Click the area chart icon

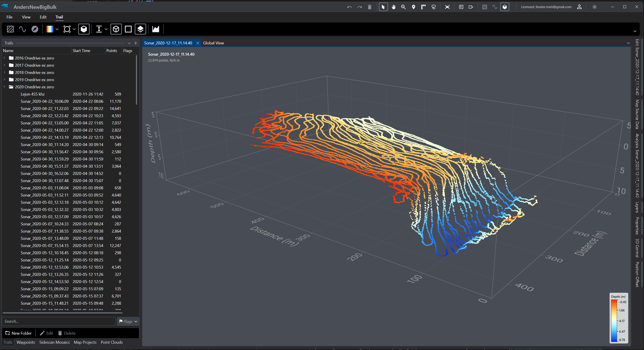pyautogui.click(x=155, y=29)
